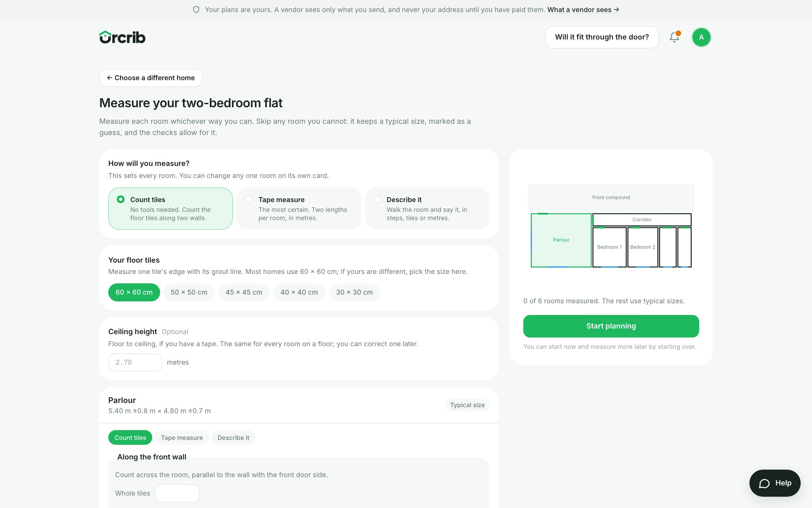812x508 pixels.
Task: Switch Parlour card to Describe it tab
Action: coord(233,438)
